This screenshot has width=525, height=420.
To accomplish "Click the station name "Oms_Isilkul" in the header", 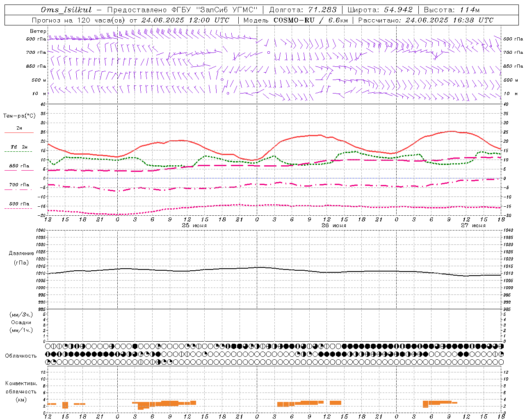I will coord(66,10).
